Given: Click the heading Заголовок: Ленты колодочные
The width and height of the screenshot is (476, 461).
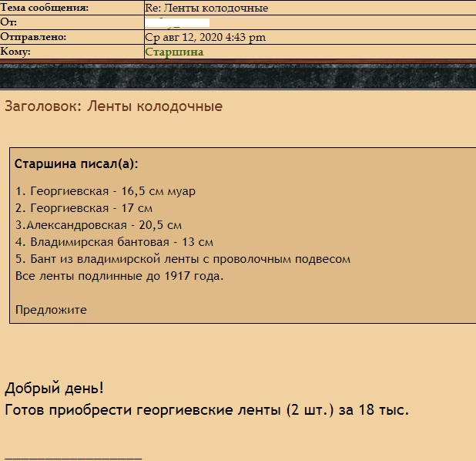Looking at the screenshot, I should pyautogui.click(x=114, y=106).
